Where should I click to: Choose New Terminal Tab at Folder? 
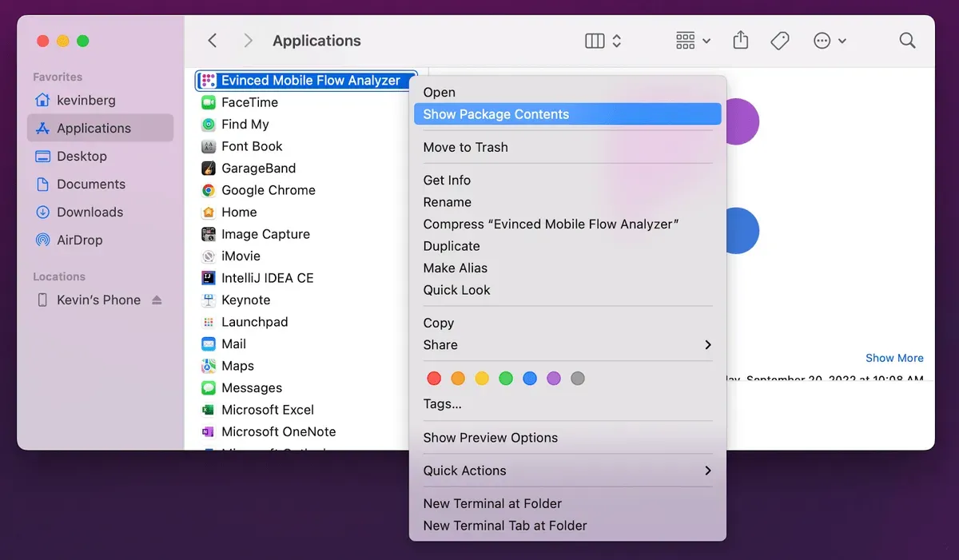click(x=567, y=526)
